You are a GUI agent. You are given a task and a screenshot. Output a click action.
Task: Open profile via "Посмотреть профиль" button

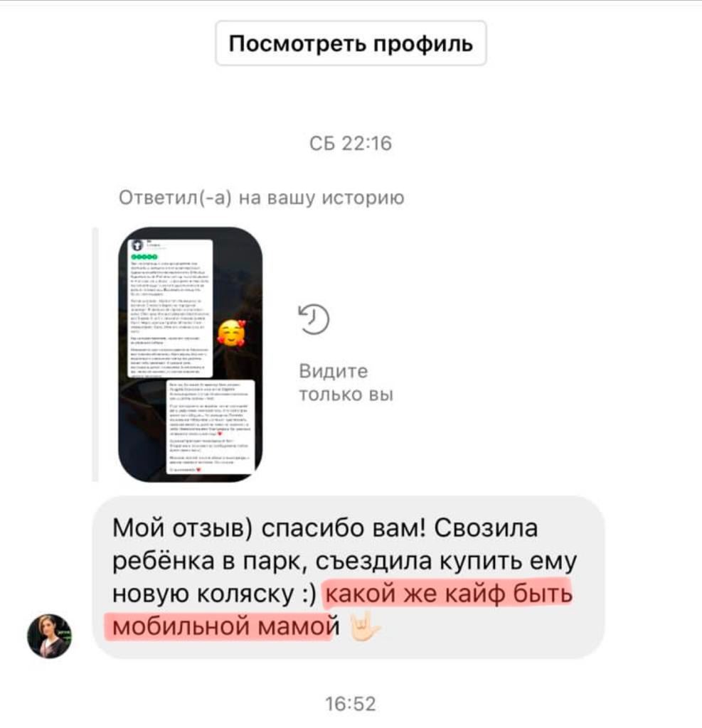click(351, 43)
